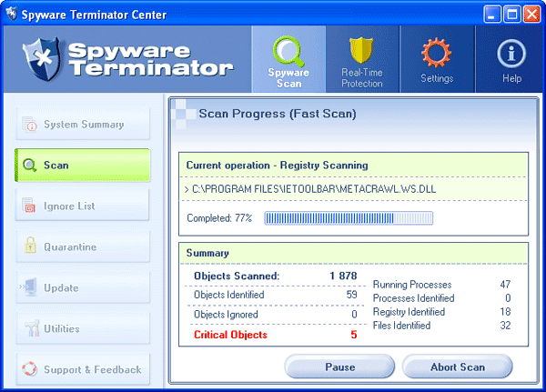Click the Objects Scanned value 1 878
This screenshot has height=392, width=546.
click(x=343, y=276)
